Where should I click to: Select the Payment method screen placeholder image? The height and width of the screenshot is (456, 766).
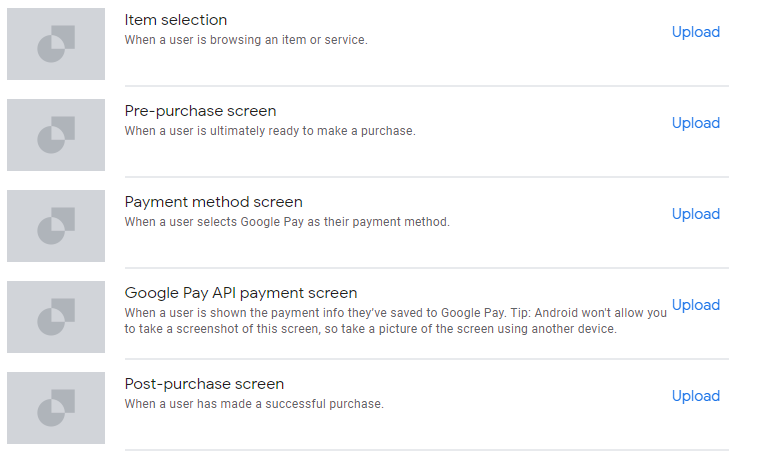tap(56, 226)
